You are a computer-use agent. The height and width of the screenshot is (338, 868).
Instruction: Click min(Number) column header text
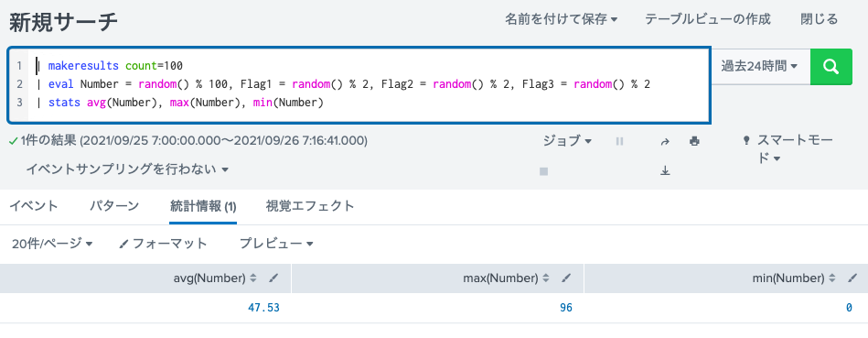coord(788,278)
